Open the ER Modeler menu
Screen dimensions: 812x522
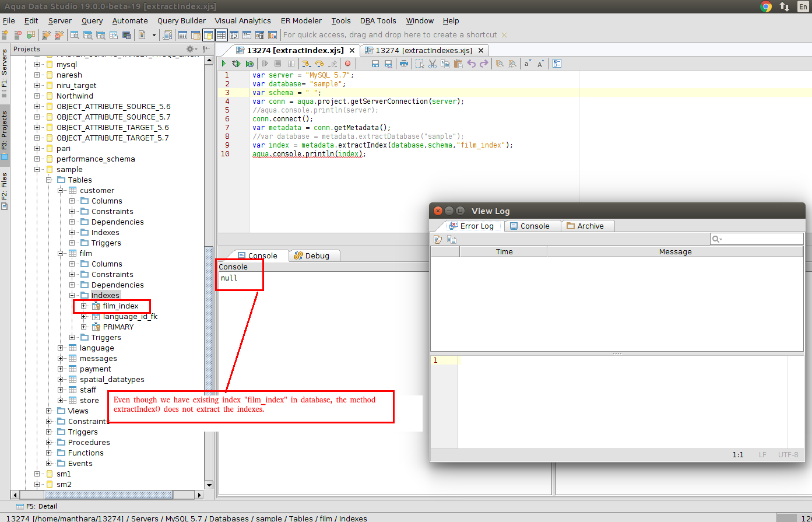tap(301, 20)
